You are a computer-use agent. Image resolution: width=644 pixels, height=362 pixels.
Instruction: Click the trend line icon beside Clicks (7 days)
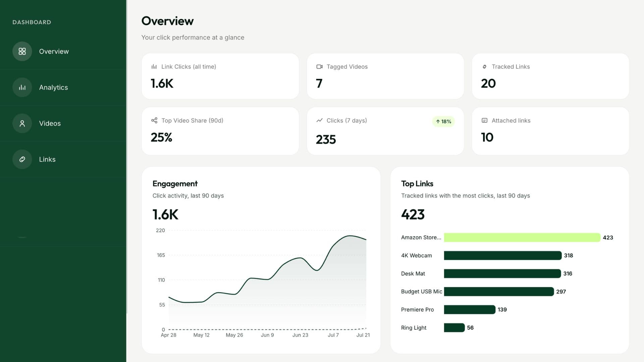click(319, 120)
